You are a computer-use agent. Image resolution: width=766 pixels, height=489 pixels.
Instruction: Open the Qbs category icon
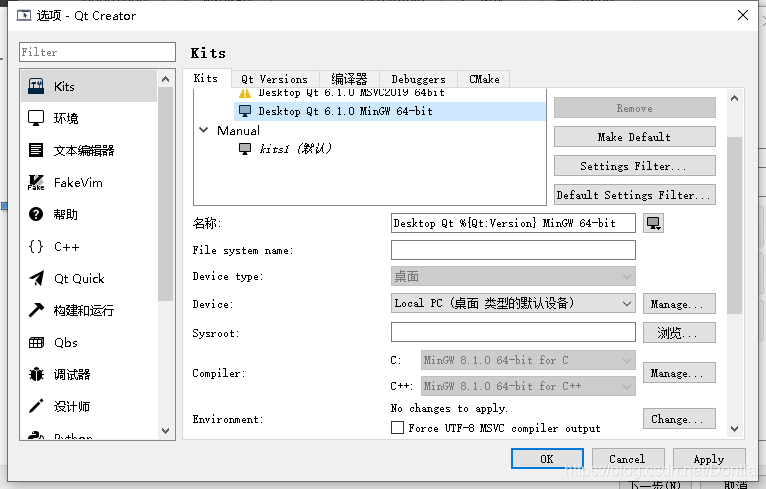click(x=36, y=342)
